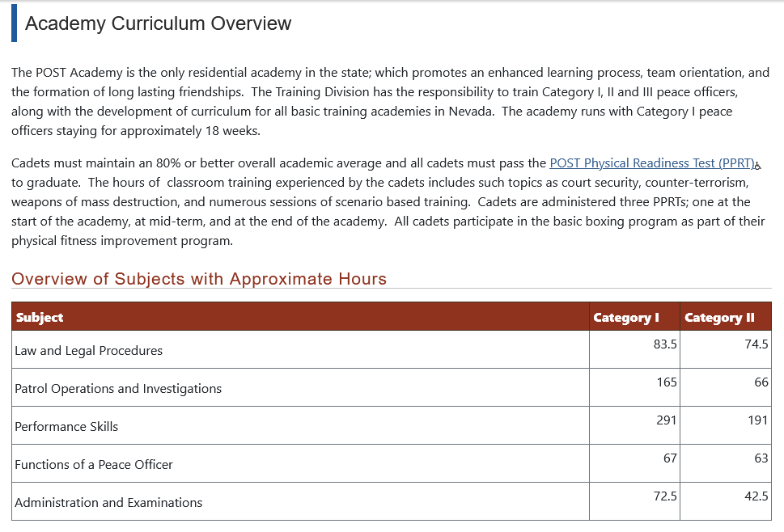Select the Overview of Subjects with Approximate Hours heading
The height and width of the screenshot is (532, 784).
click(x=199, y=279)
